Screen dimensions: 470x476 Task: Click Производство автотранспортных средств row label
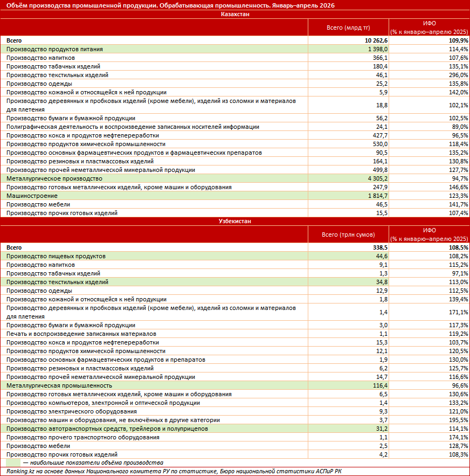click(x=107, y=429)
